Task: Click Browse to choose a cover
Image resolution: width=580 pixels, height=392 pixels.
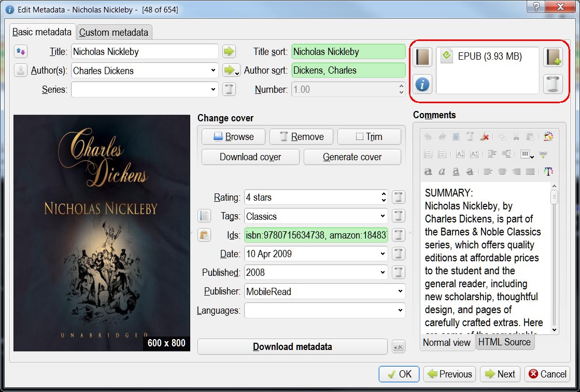Action: point(233,136)
